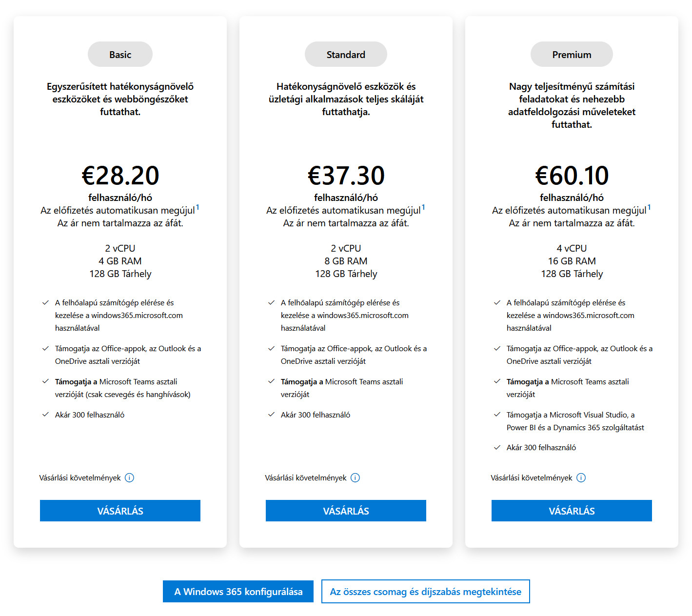This screenshot has height=616, width=692.
Task: Click the info icon in Premium plan
Action: pos(581,478)
